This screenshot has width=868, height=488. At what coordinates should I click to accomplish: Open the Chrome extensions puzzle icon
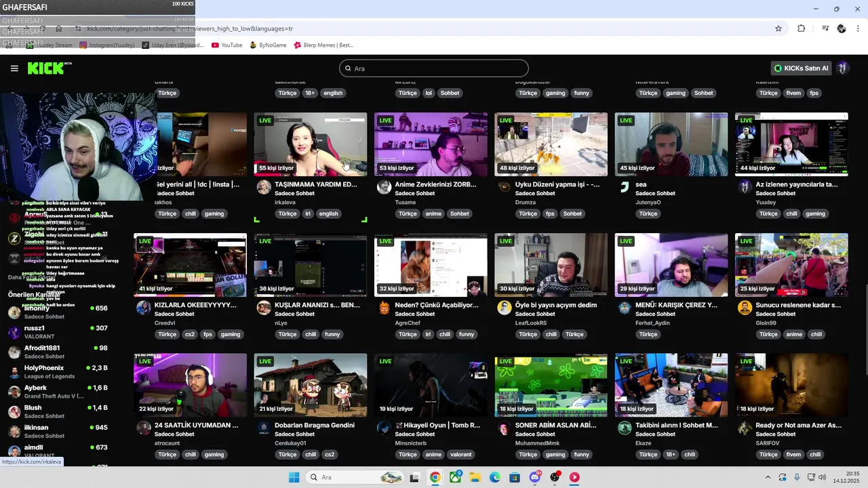[802, 28]
